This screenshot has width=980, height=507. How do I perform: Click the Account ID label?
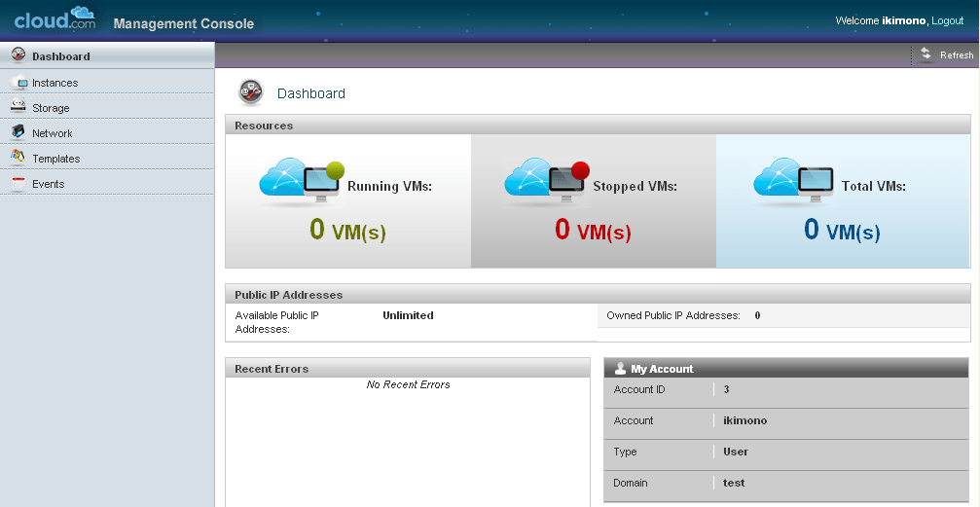(x=639, y=389)
